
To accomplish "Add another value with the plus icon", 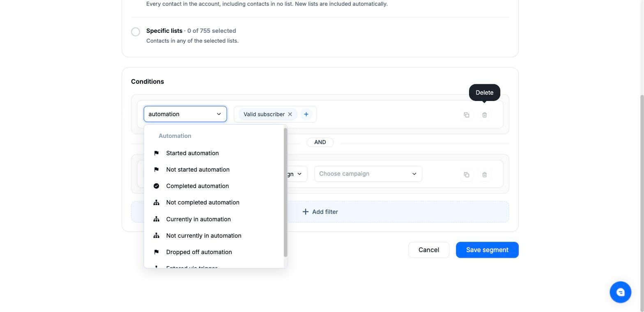I will pos(306,114).
